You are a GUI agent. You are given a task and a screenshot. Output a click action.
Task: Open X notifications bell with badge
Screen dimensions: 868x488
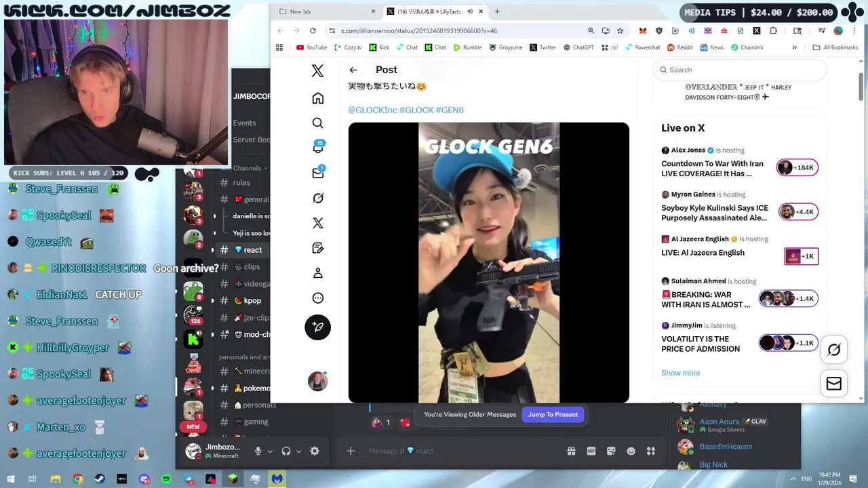317,147
